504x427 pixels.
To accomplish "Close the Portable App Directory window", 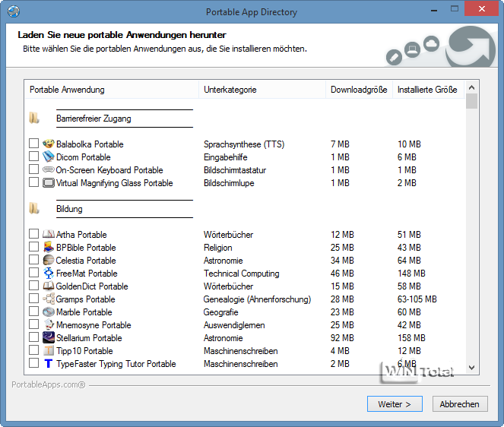I will [x=481, y=8].
